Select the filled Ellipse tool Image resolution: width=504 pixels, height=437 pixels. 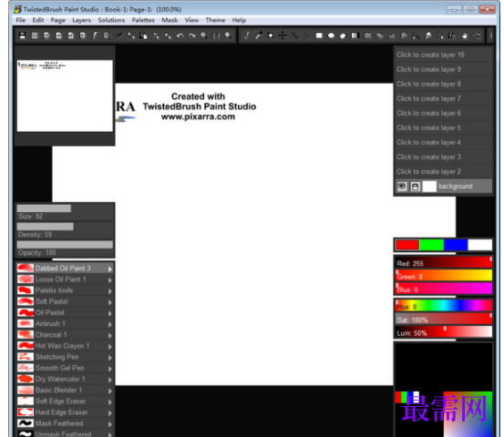[x=331, y=36]
